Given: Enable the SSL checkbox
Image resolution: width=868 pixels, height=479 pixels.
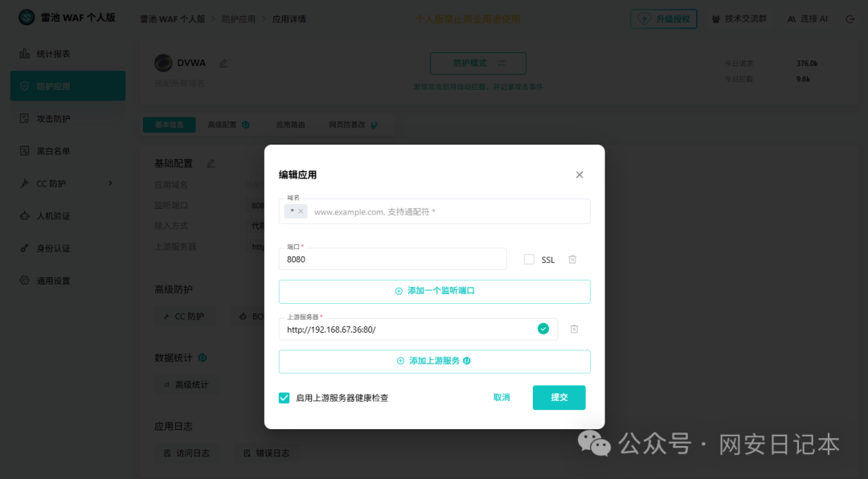Looking at the screenshot, I should pos(529,259).
